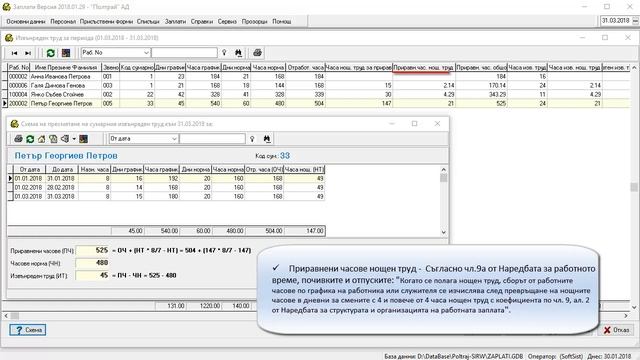This screenshot has height=360, width=640.
Task: Click the Приравнени часове value 525 field
Action: (x=93, y=250)
